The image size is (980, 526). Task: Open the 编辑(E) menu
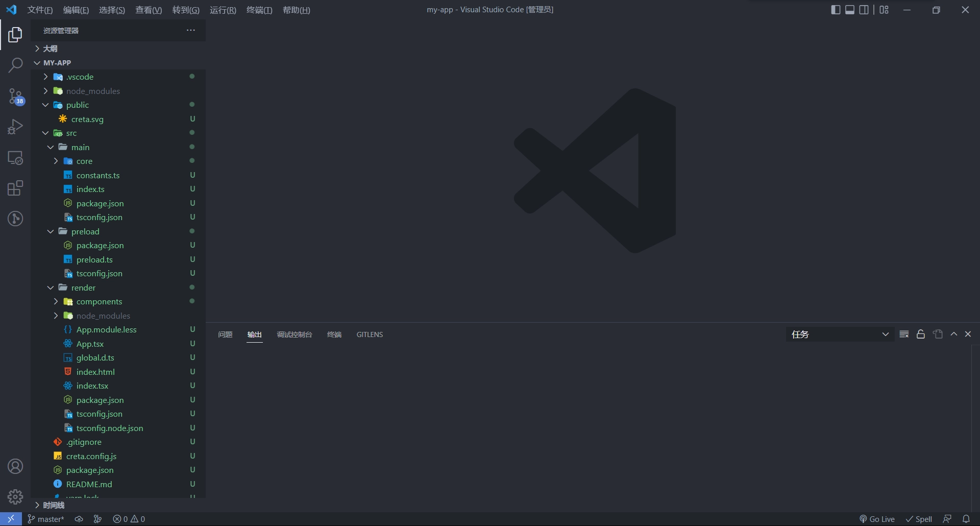click(x=76, y=10)
